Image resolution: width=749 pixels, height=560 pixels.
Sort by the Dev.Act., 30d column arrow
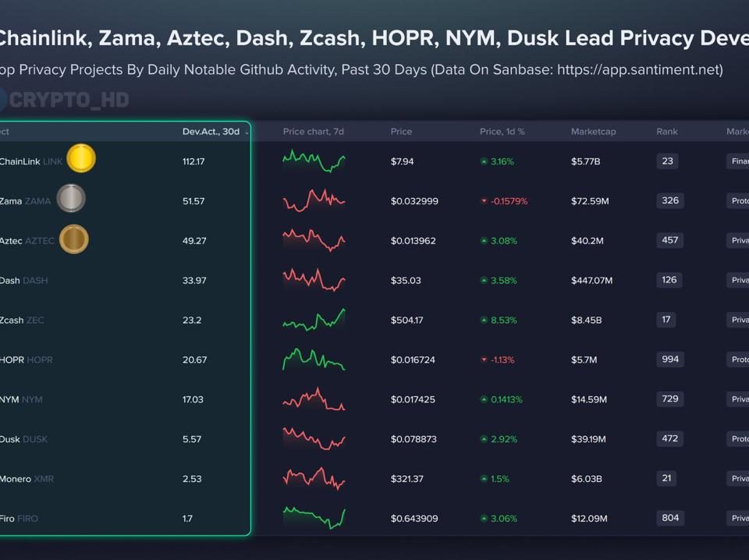coord(247,133)
